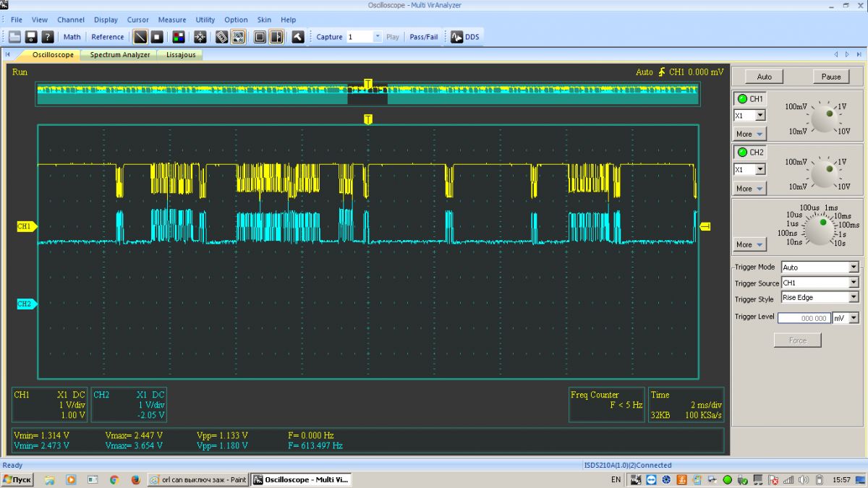Image resolution: width=868 pixels, height=488 pixels.
Task: Save waveform with the floppy disk icon
Action: point(31,37)
